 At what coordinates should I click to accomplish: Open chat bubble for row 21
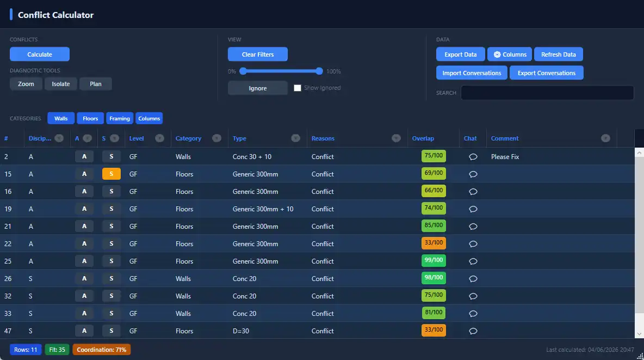click(x=473, y=226)
